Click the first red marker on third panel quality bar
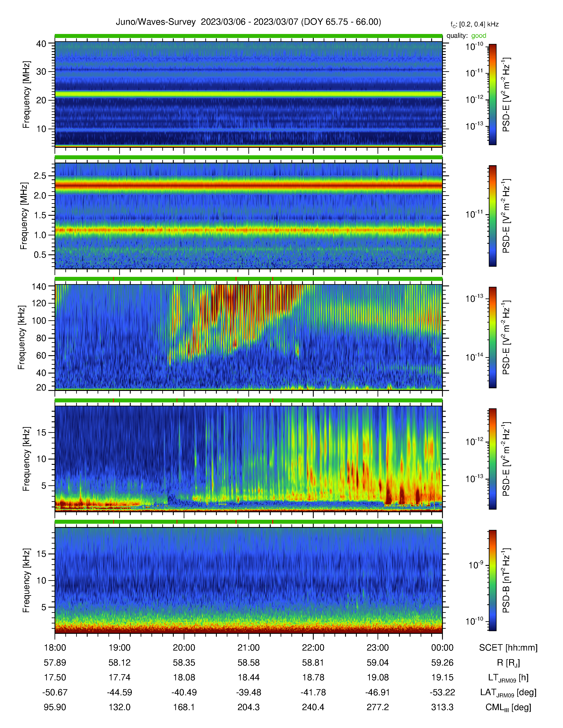Screen dimensions: 563x728 click(114, 279)
